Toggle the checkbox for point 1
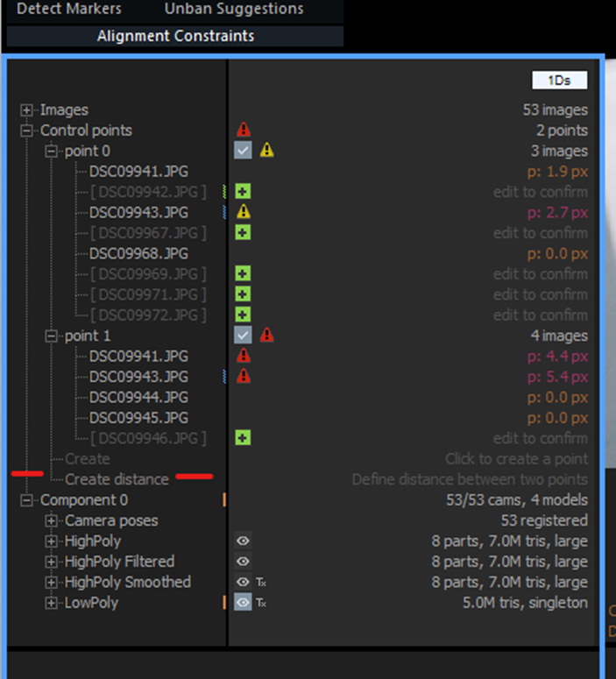 243,336
